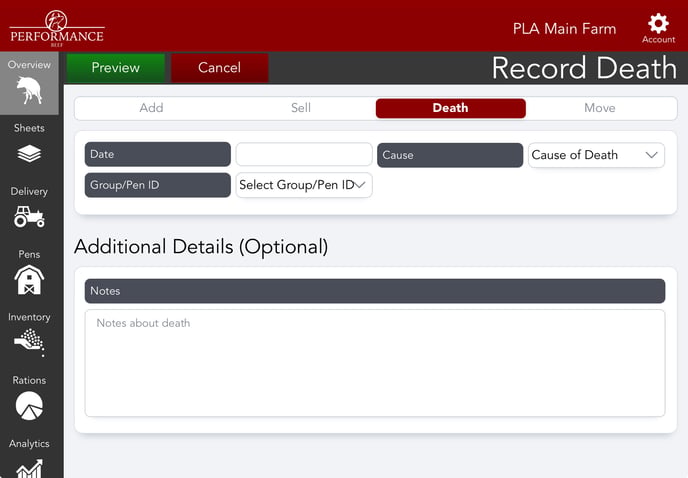Expand the Cause of Death dropdown

pyautogui.click(x=596, y=155)
